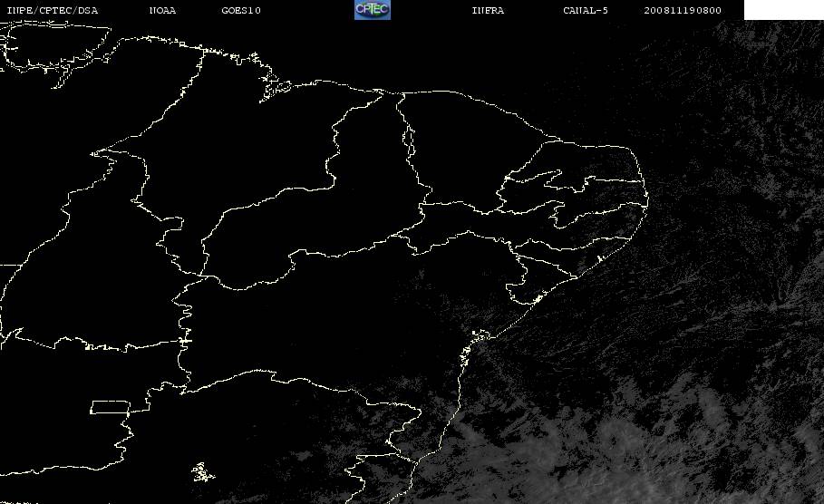Click the 200811190800 timestamp text
This screenshot has width=824, height=504.
(683, 10)
